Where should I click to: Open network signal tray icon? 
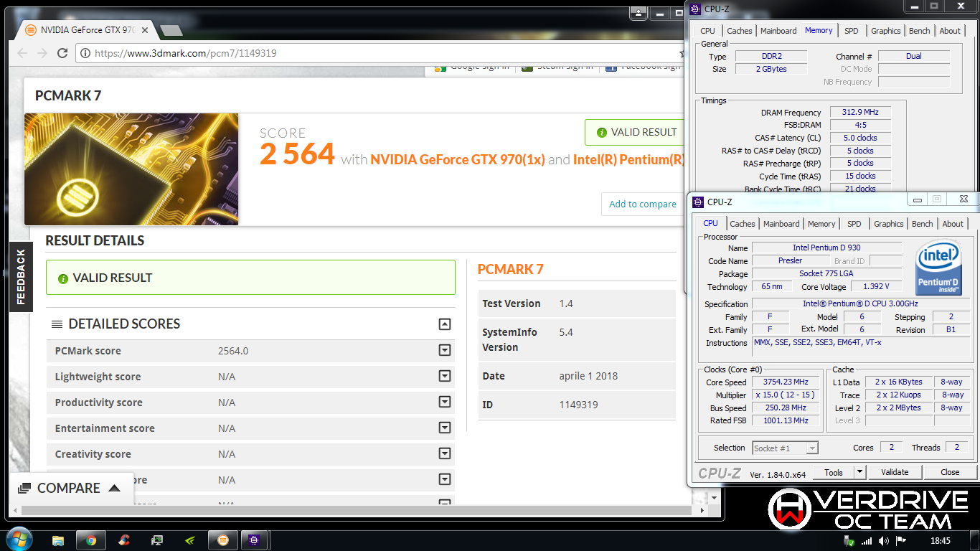(x=867, y=541)
